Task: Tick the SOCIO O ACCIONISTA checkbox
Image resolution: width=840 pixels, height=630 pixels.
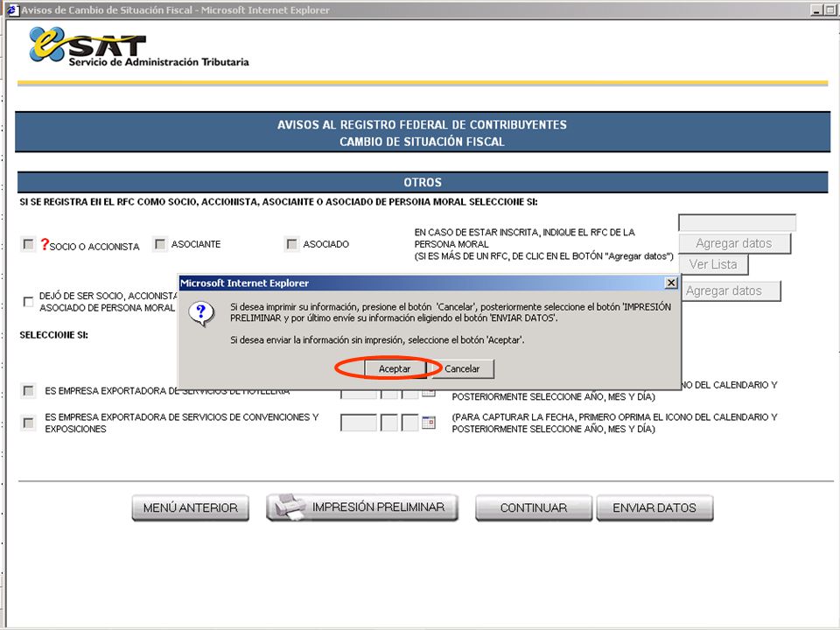Action: click(x=28, y=244)
